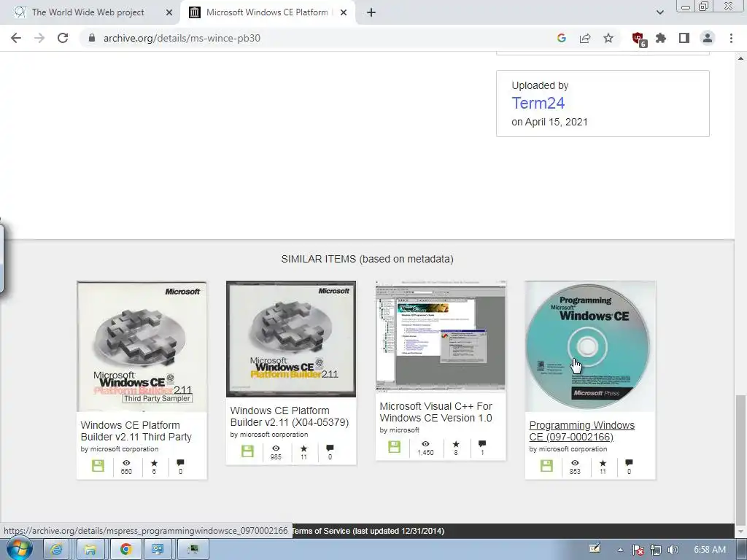This screenshot has width=747, height=560.
Task: Open the profile avatar menu
Action: [x=708, y=38]
